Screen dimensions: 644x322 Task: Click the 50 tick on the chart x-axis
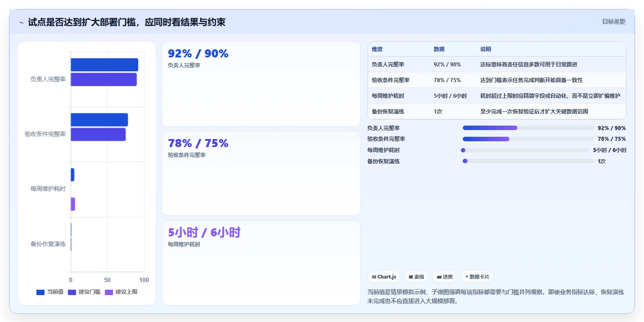[x=107, y=280]
